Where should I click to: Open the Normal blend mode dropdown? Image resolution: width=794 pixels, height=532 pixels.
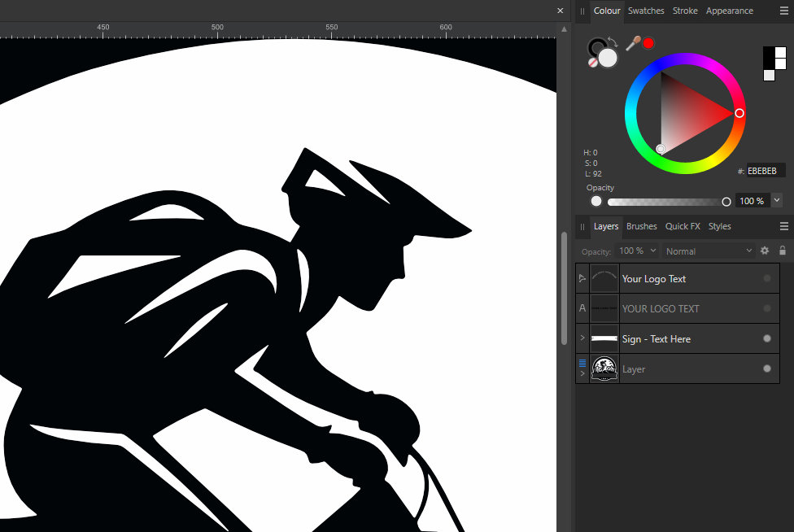pyautogui.click(x=706, y=251)
